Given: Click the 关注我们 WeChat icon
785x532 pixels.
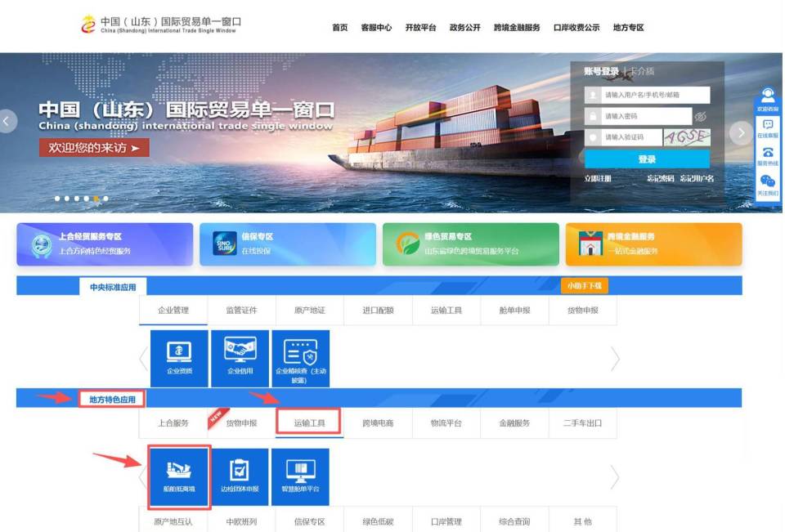Looking at the screenshot, I should (768, 186).
